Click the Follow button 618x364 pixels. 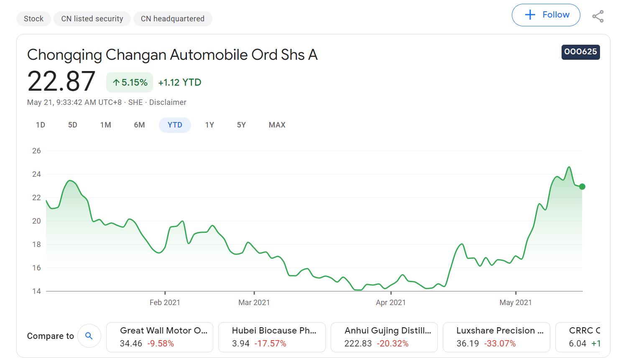pyautogui.click(x=546, y=14)
